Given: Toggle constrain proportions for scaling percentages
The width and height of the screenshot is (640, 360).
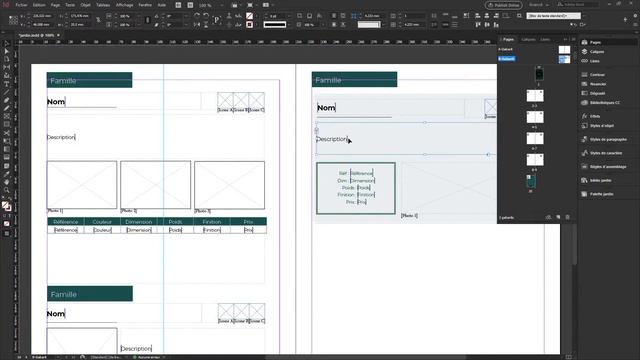Looking at the screenshot, I should [x=148, y=20].
